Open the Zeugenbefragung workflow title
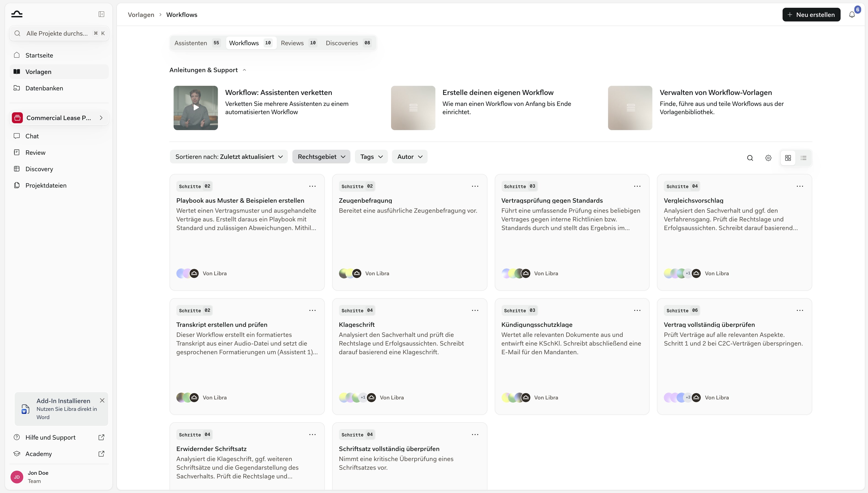The width and height of the screenshot is (868, 493). (365, 200)
